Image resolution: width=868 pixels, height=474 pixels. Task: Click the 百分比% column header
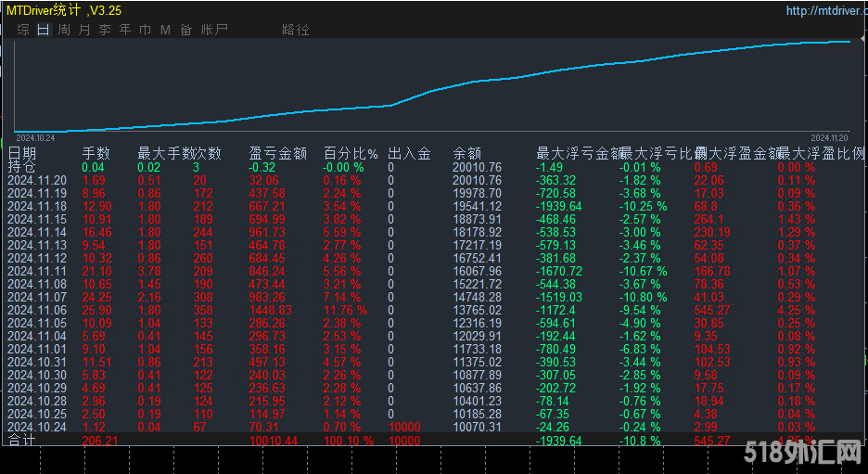click(x=351, y=153)
